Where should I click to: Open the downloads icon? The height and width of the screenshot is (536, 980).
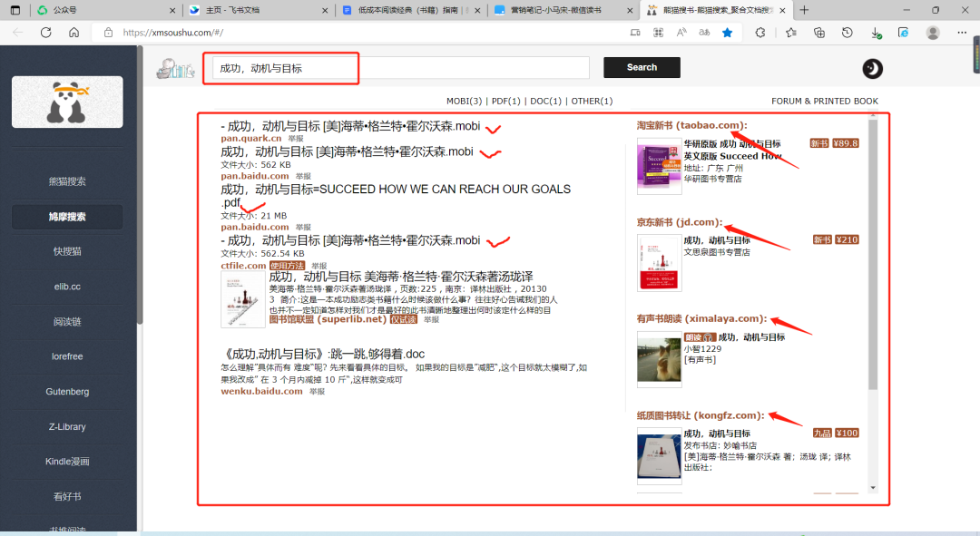876,33
